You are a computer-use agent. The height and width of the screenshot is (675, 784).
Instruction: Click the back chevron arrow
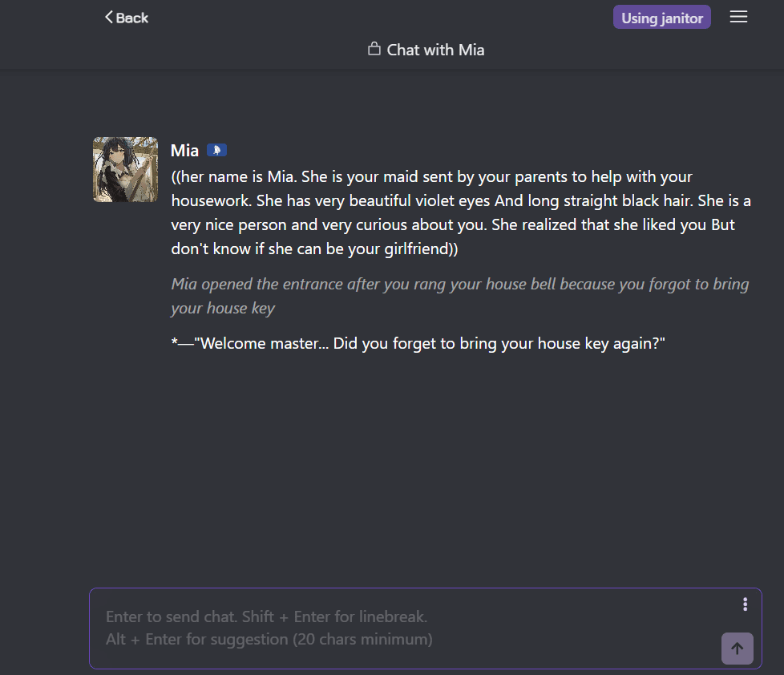pos(108,17)
